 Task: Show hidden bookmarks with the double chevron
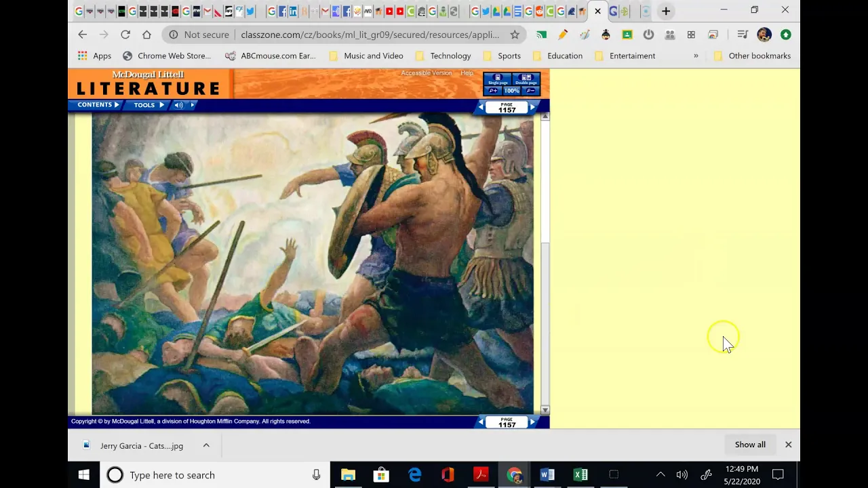point(696,56)
